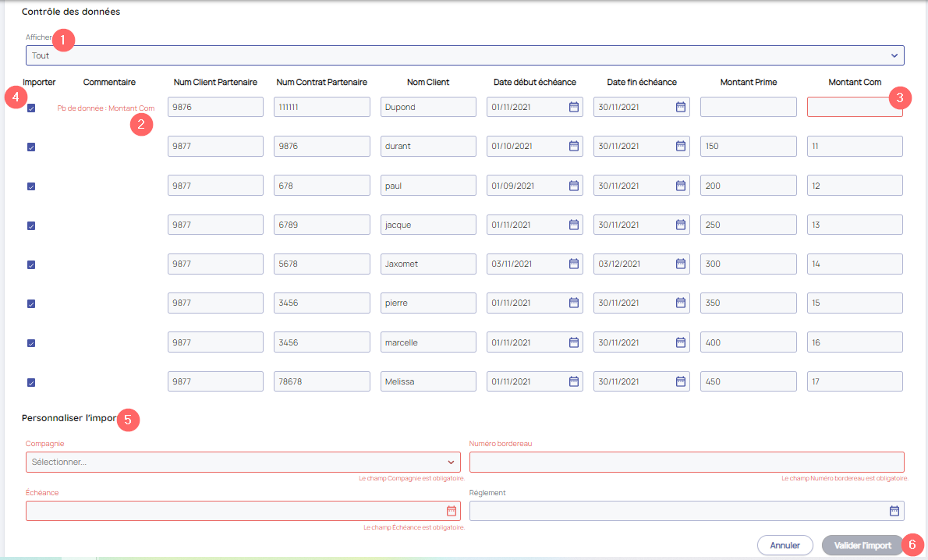Click calendar icon of Jaxomet's end date 03/12/2021
The width and height of the screenshot is (928, 560).
pyautogui.click(x=680, y=264)
